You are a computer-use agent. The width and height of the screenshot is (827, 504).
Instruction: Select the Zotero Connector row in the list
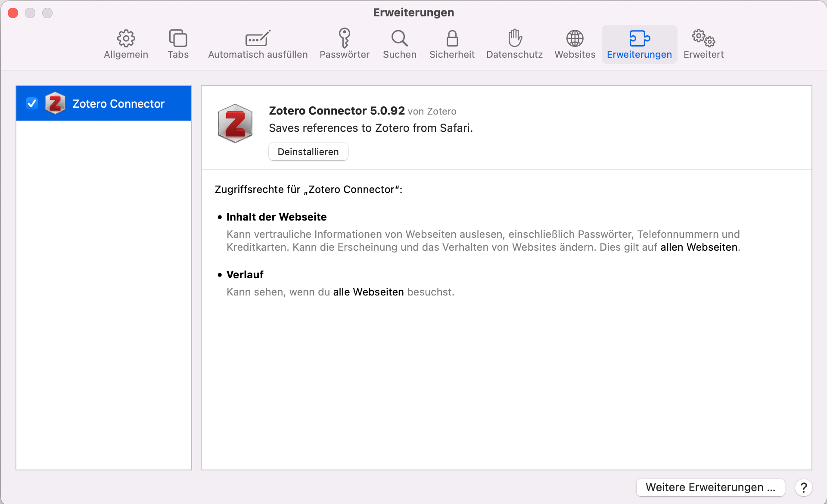[104, 103]
